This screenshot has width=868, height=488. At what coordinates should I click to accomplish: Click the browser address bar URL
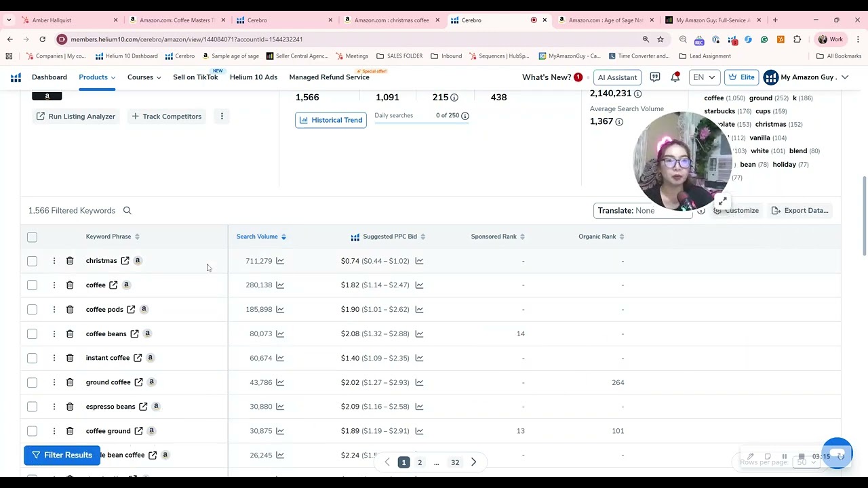[186, 39]
